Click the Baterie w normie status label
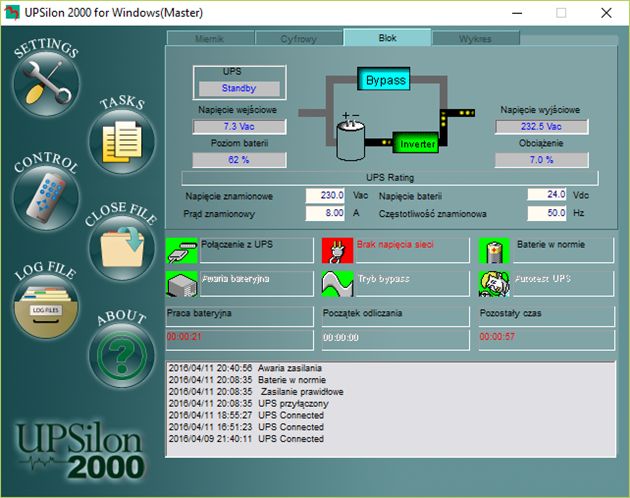The image size is (630, 498). point(551,244)
